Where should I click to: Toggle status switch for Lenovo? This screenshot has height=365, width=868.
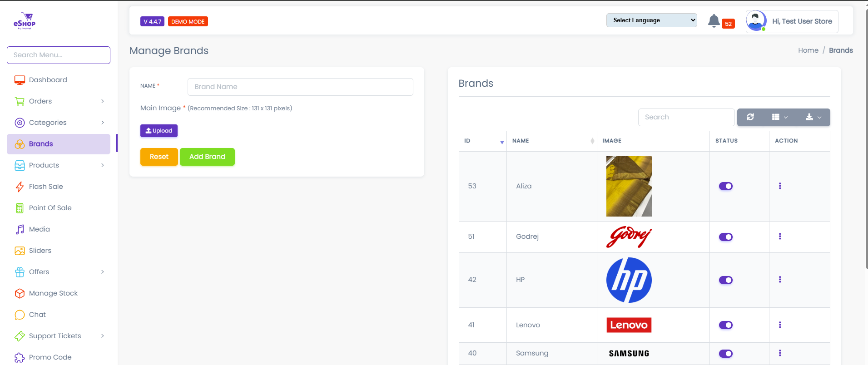coord(725,325)
